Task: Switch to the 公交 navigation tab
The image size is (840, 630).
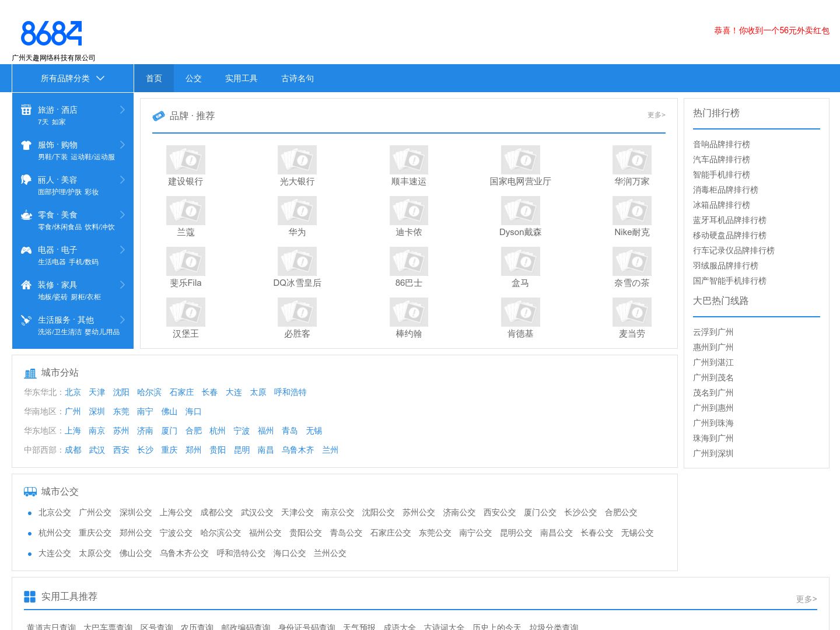Action: pyautogui.click(x=194, y=78)
